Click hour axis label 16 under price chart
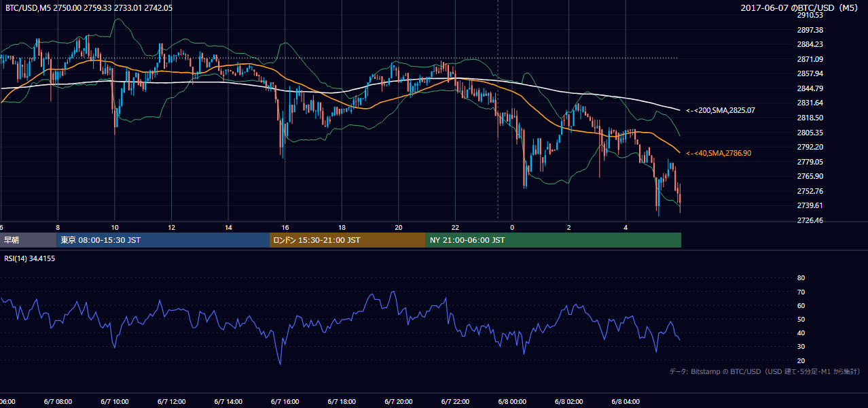Screen dimensions: 868x408 point(285,228)
